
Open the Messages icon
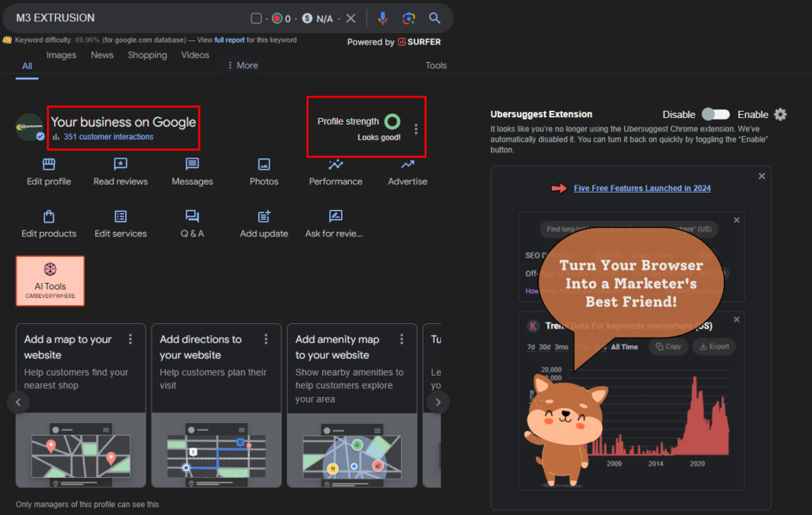192,164
